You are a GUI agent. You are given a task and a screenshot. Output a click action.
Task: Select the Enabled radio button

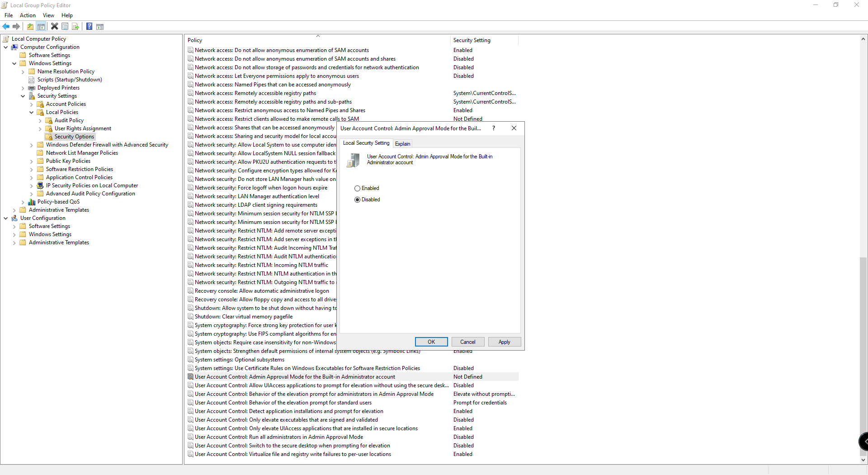click(358, 188)
